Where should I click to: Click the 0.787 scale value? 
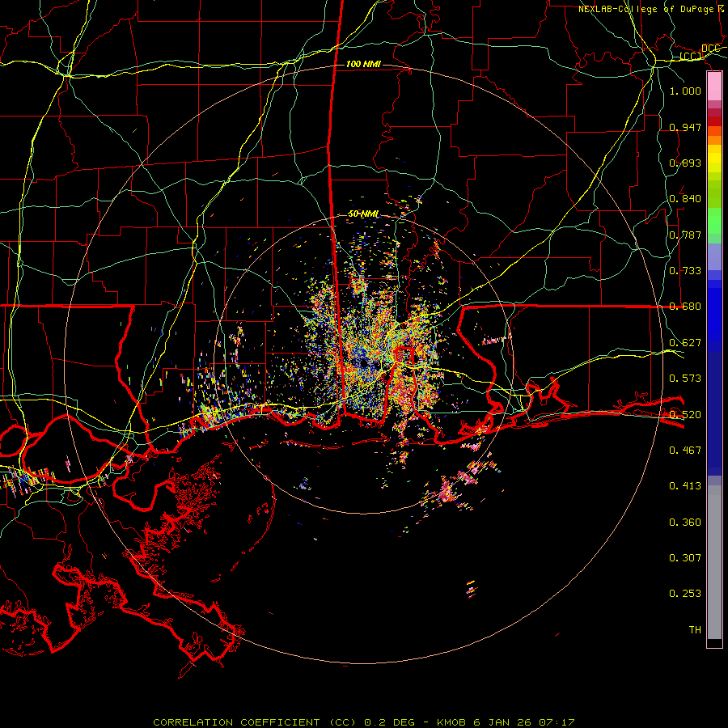point(685,235)
